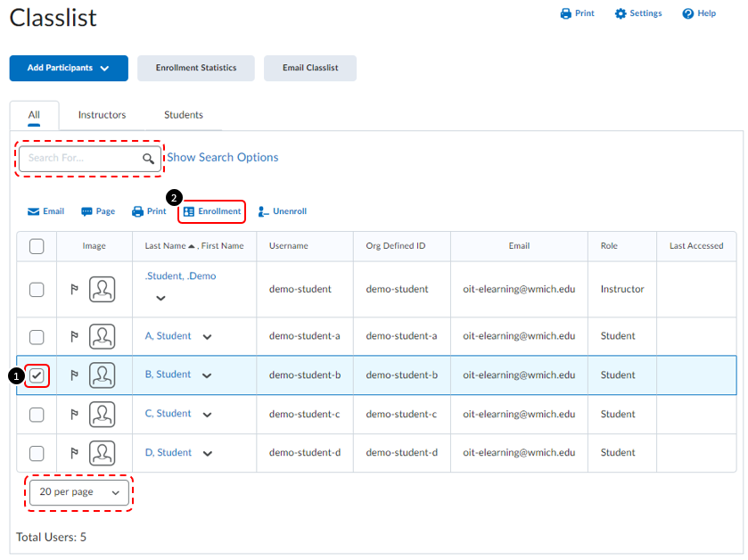This screenshot has height=560, width=748.
Task: Switch to the Instructors tab
Action: [x=102, y=114]
